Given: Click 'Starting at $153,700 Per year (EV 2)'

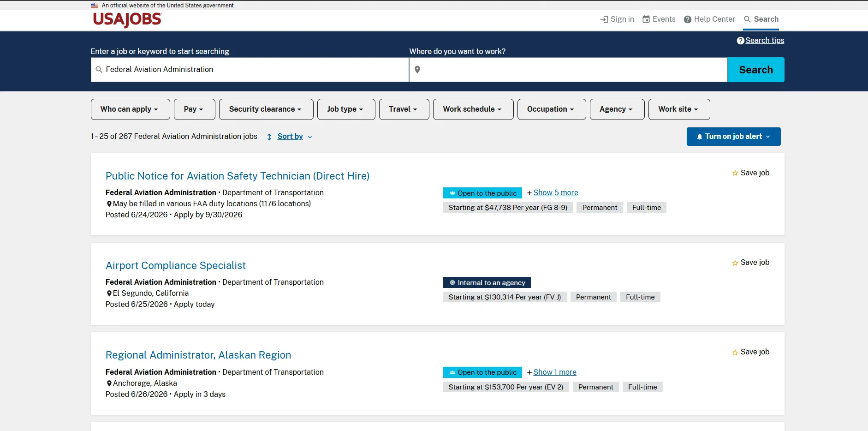Looking at the screenshot, I should pos(506,387).
